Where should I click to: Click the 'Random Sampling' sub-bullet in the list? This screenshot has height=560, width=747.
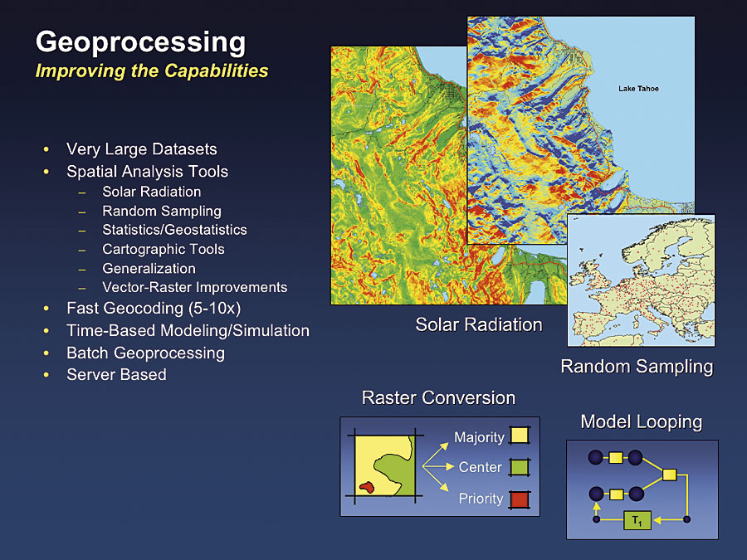tap(162, 211)
